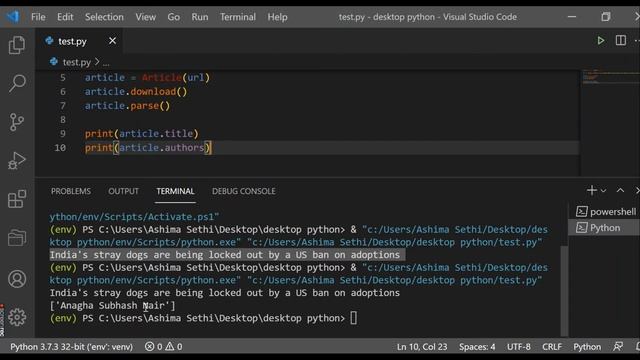Click the editor minimap

610,78
